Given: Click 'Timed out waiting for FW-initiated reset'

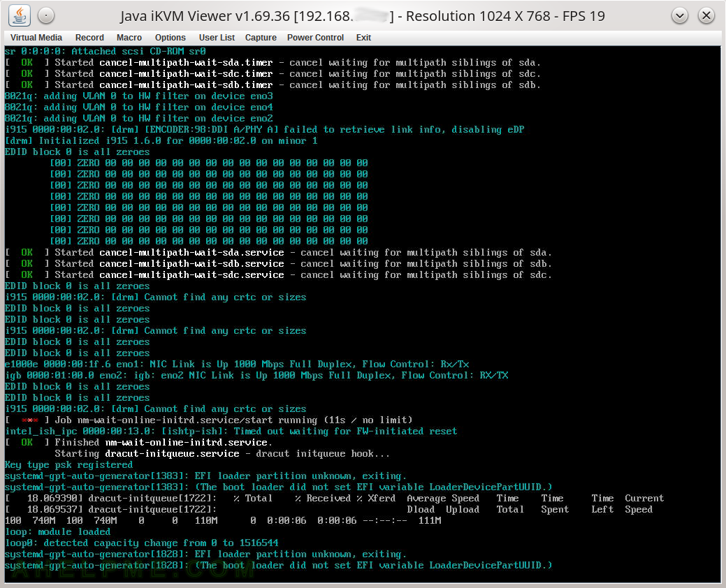Looking at the screenshot, I should [x=345, y=431].
